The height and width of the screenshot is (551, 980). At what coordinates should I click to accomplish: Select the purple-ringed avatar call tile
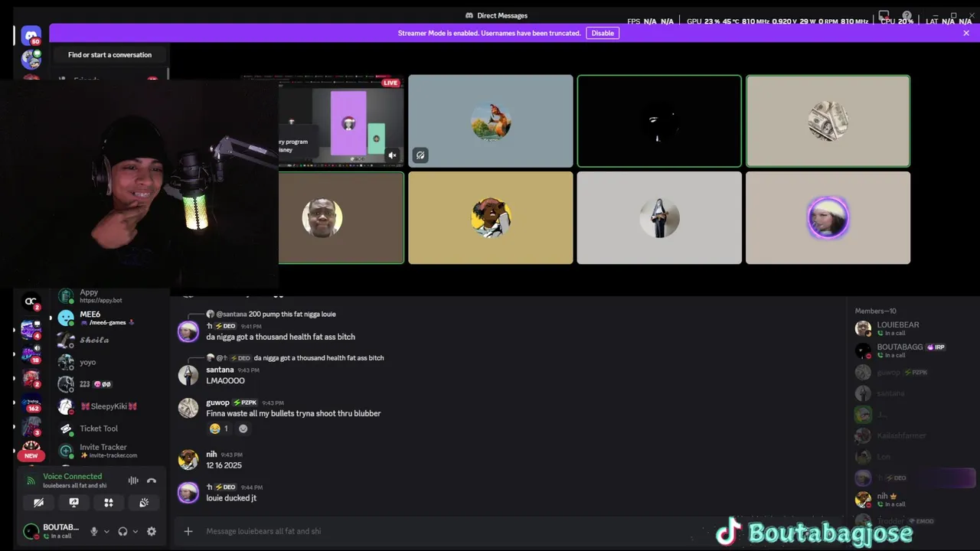(x=828, y=218)
